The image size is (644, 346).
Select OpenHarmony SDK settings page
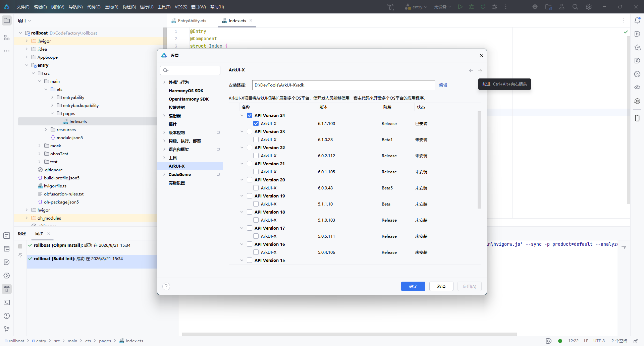point(189,99)
